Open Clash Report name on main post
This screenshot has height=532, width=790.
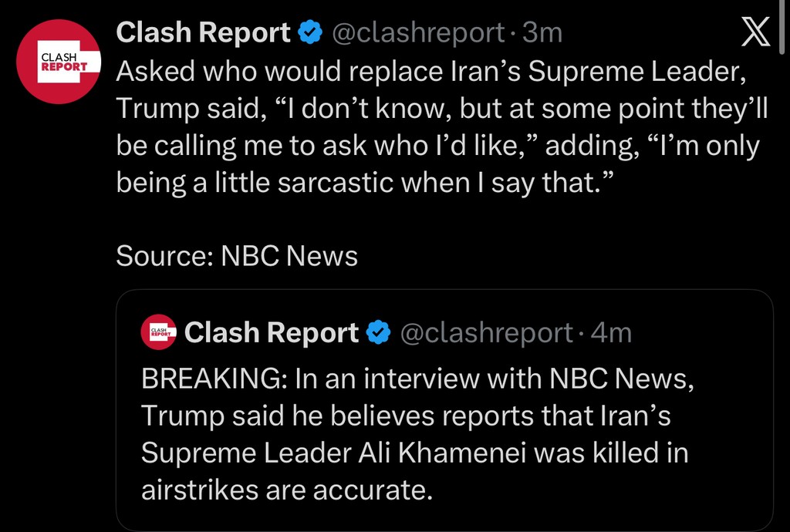[x=203, y=33]
